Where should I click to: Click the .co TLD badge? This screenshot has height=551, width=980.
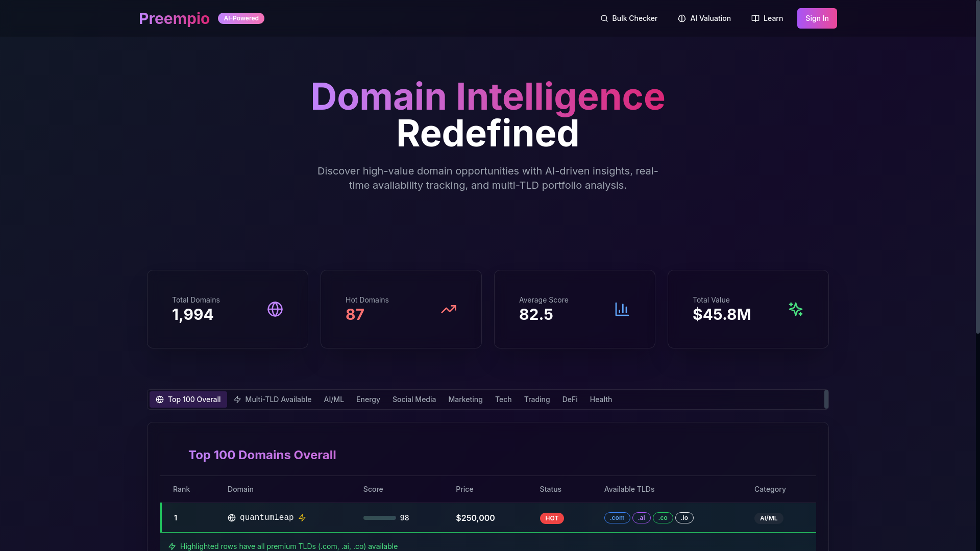point(663,518)
